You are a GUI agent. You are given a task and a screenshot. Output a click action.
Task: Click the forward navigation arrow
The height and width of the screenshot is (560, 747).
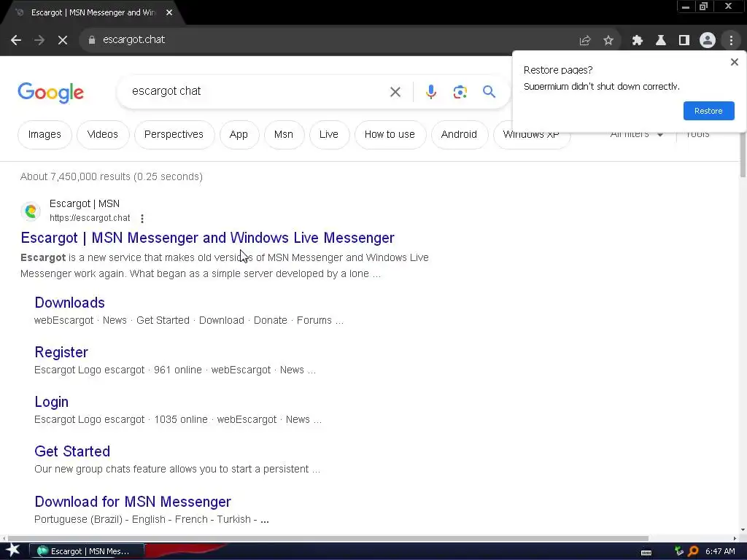point(39,40)
